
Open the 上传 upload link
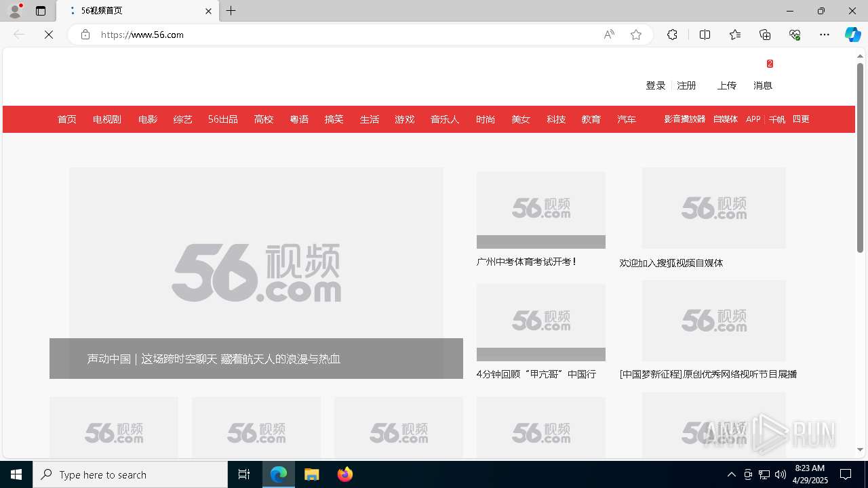pyautogui.click(x=727, y=85)
